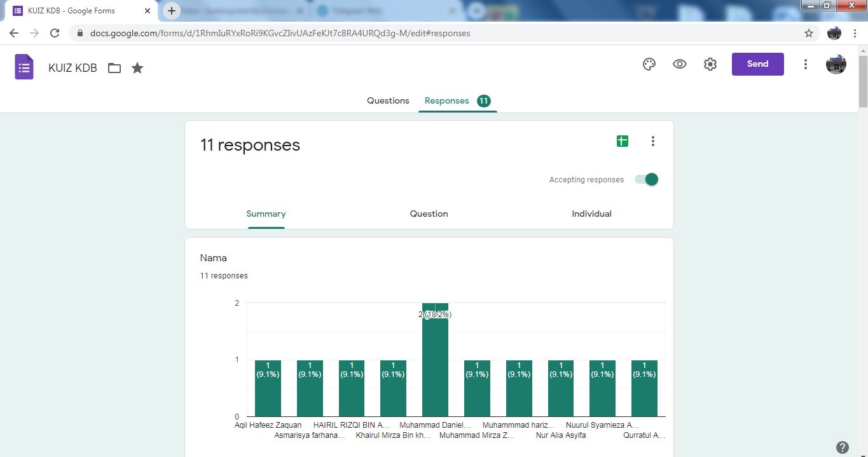
Task: Select the Individual view tab
Action: (591, 214)
